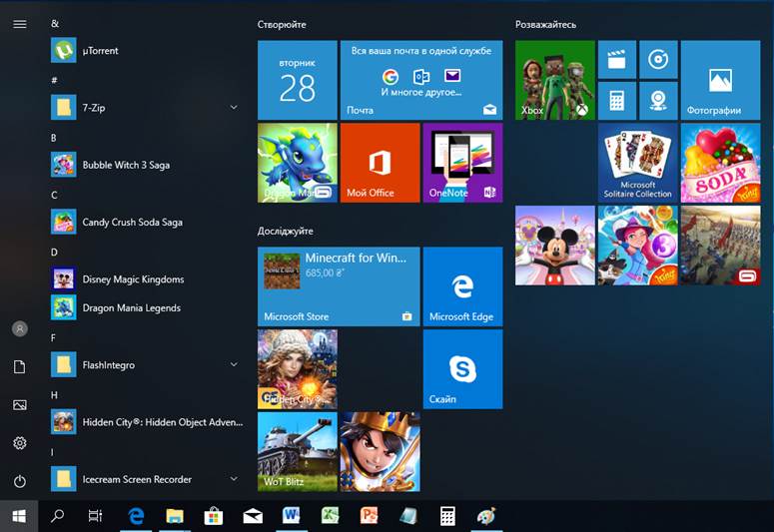Open the Minecraft Microsoft Store tile

tap(339, 286)
